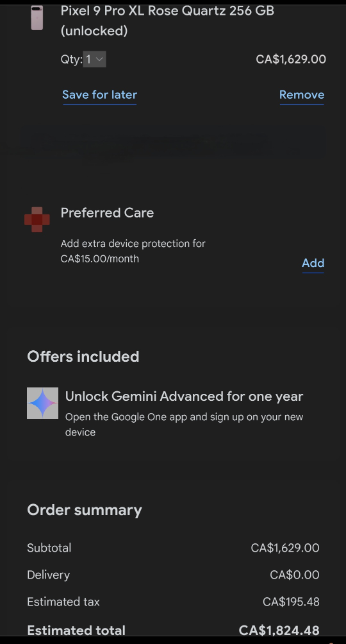Select the item price beside the Qty selector
Image resolution: width=346 pixels, height=644 pixels.
[291, 59]
